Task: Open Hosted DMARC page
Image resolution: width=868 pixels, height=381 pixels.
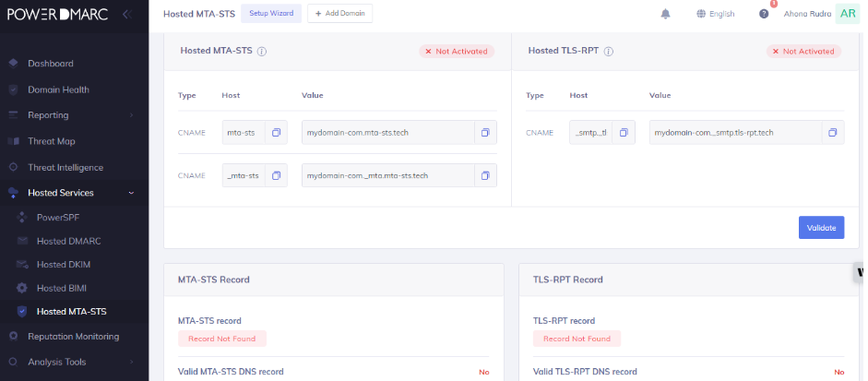Action: 68,241
